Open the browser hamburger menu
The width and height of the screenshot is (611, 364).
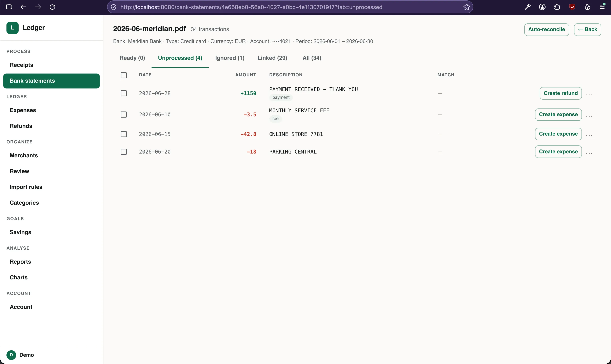[602, 7]
